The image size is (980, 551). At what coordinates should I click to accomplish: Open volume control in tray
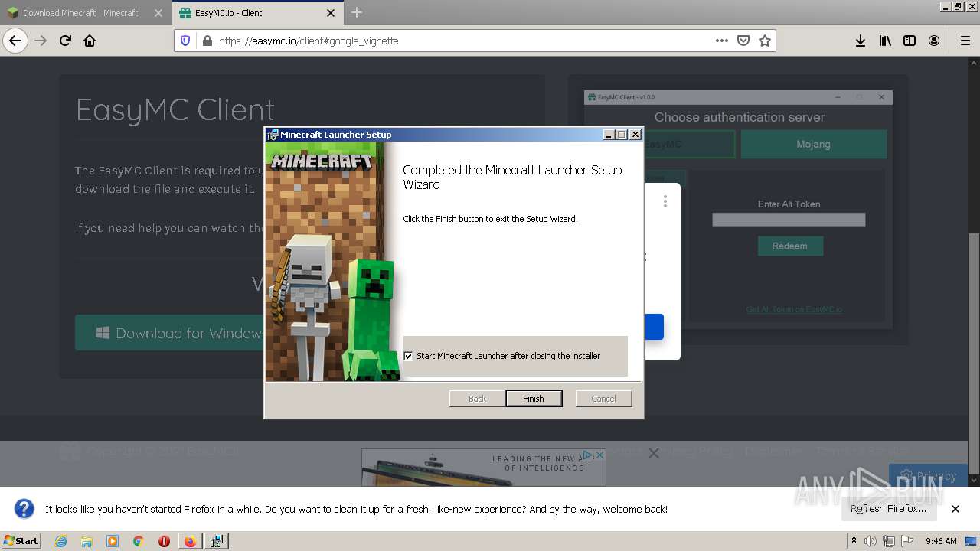(871, 541)
